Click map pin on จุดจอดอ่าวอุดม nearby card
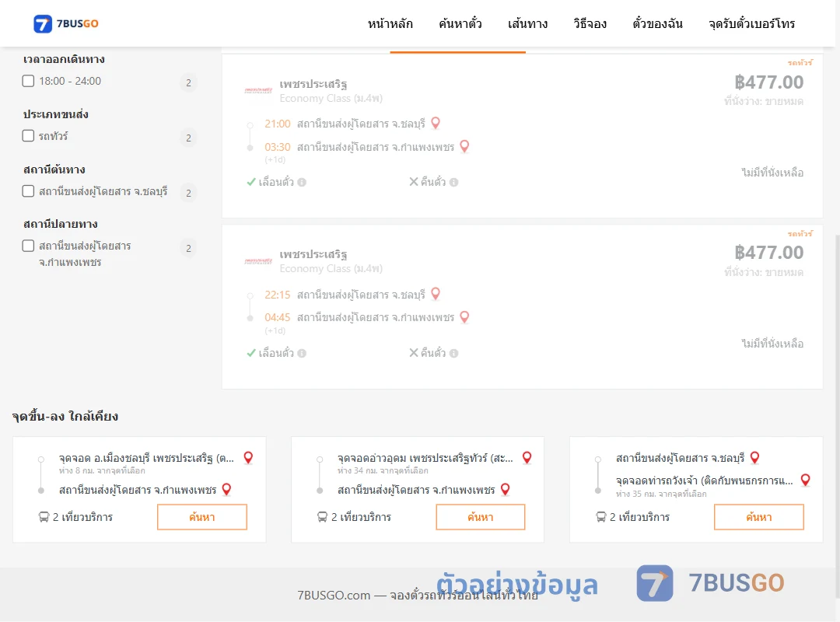 [x=527, y=457]
